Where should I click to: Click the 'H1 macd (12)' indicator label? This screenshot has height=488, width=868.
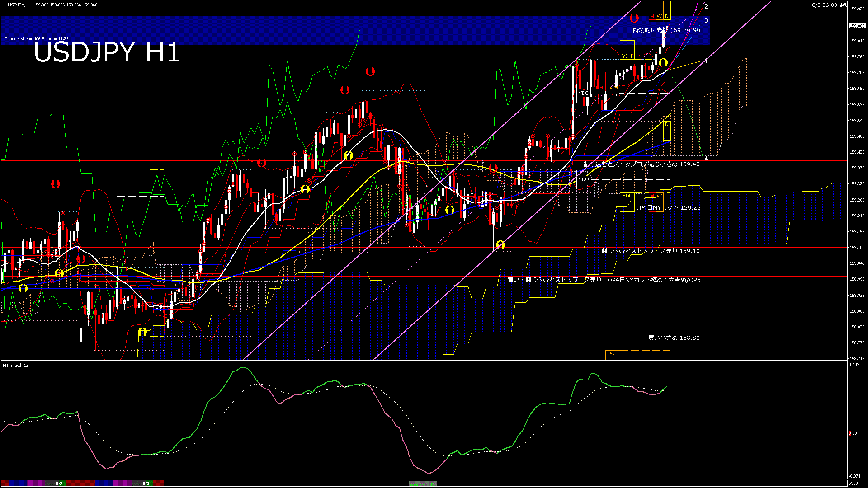pos(16,365)
